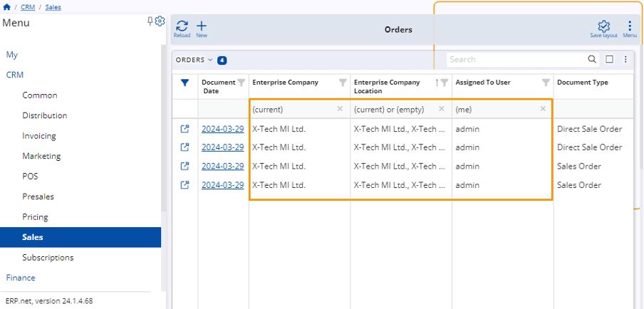Image resolution: width=644 pixels, height=309 pixels.
Task: Open grid options three-dot icon
Action: coord(625,60)
